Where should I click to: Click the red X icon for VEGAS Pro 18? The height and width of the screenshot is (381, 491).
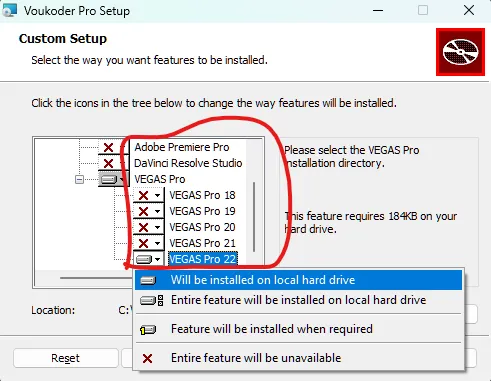pyautogui.click(x=143, y=195)
